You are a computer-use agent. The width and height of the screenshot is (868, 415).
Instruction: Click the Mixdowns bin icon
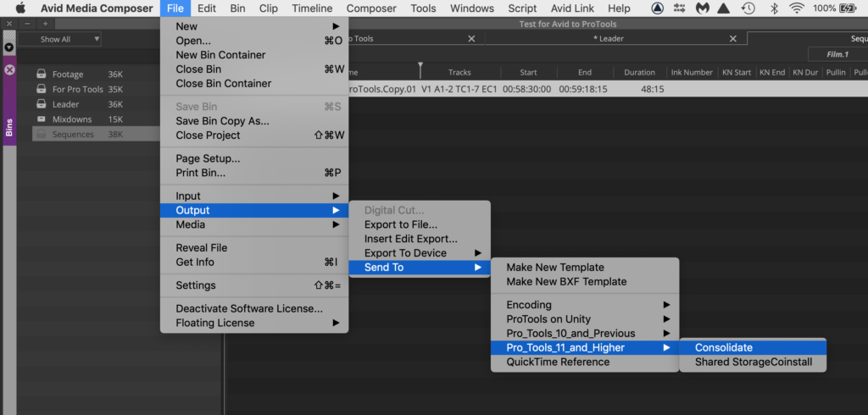click(41, 119)
